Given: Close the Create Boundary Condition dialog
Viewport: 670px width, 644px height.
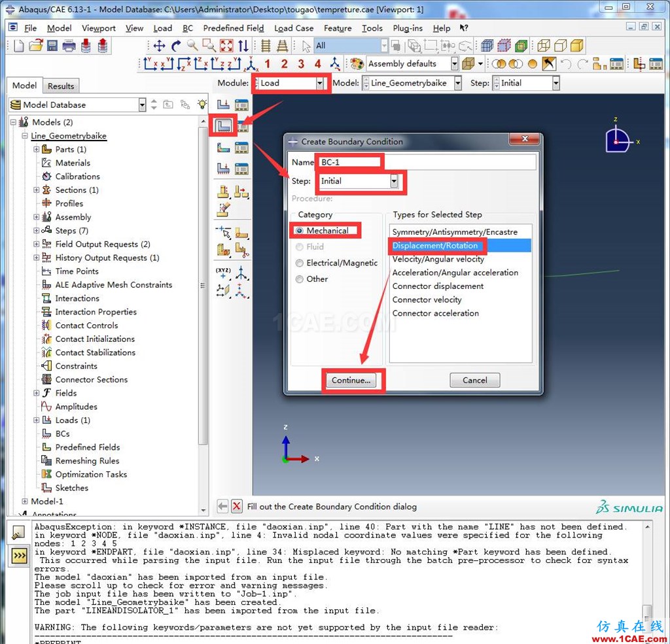Looking at the screenshot, I should [x=525, y=139].
